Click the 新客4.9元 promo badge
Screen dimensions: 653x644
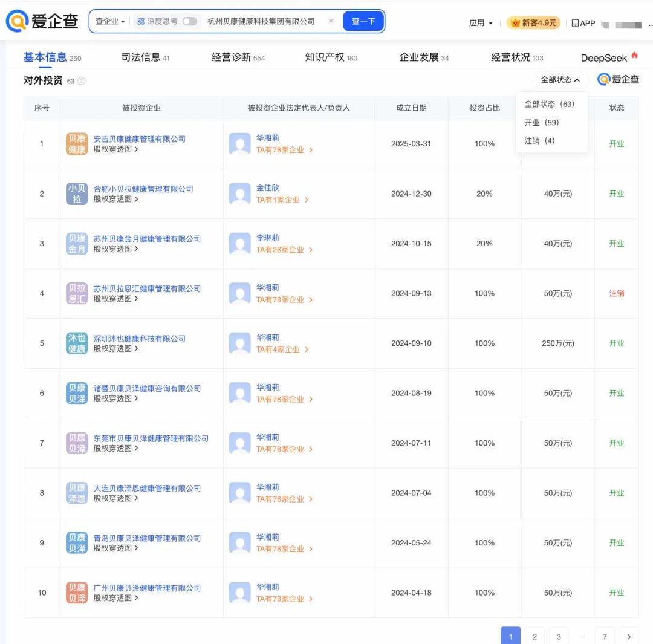pos(533,23)
